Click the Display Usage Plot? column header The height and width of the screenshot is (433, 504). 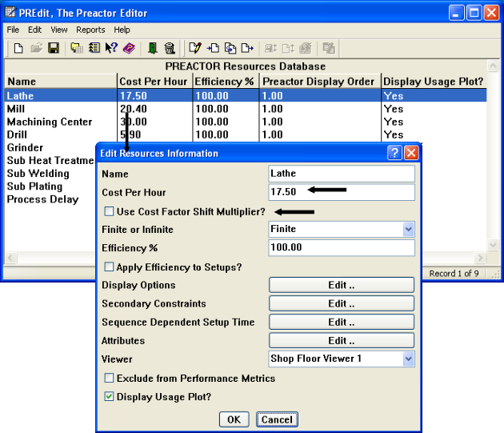tap(434, 81)
